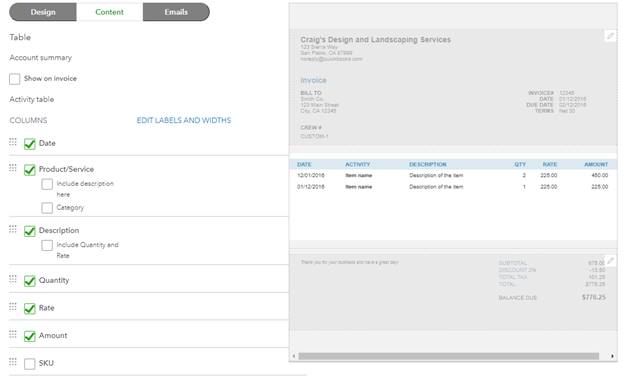
Task: Click the pencil edit icon on invoice header
Action: pos(610,36)
